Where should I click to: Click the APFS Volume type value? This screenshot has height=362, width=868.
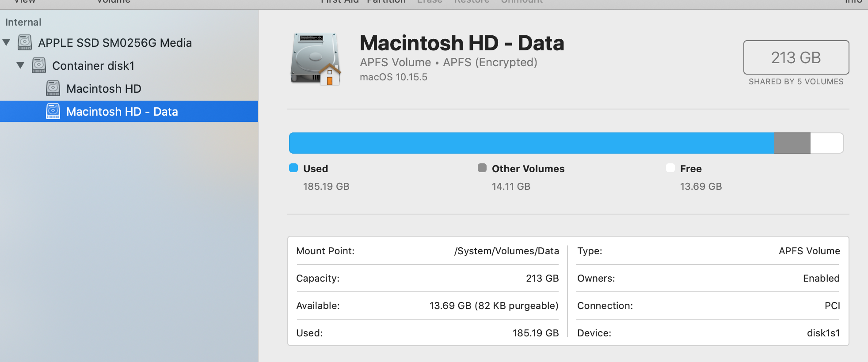click(x=809, y=251)
